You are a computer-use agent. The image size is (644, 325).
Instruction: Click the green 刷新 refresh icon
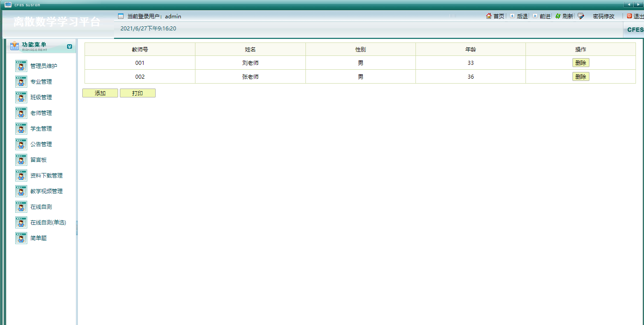(558, 16)
